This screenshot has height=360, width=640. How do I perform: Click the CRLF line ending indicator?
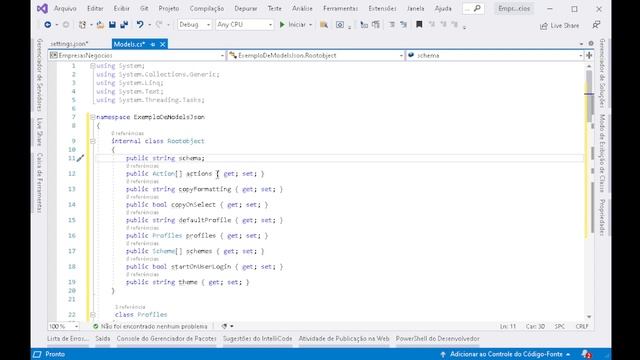pyautogui.click(x=582, y=327)
